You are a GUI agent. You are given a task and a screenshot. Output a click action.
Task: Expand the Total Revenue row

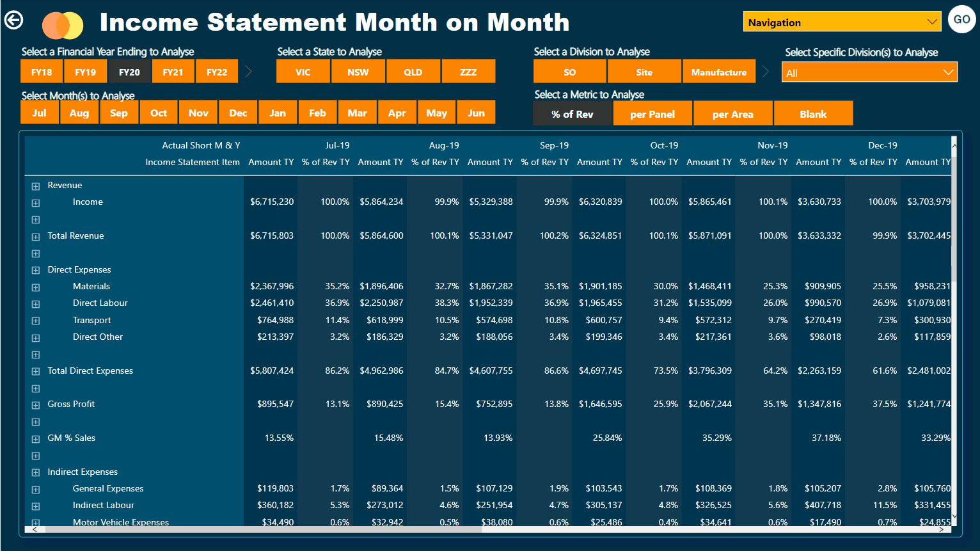(36, 236)
